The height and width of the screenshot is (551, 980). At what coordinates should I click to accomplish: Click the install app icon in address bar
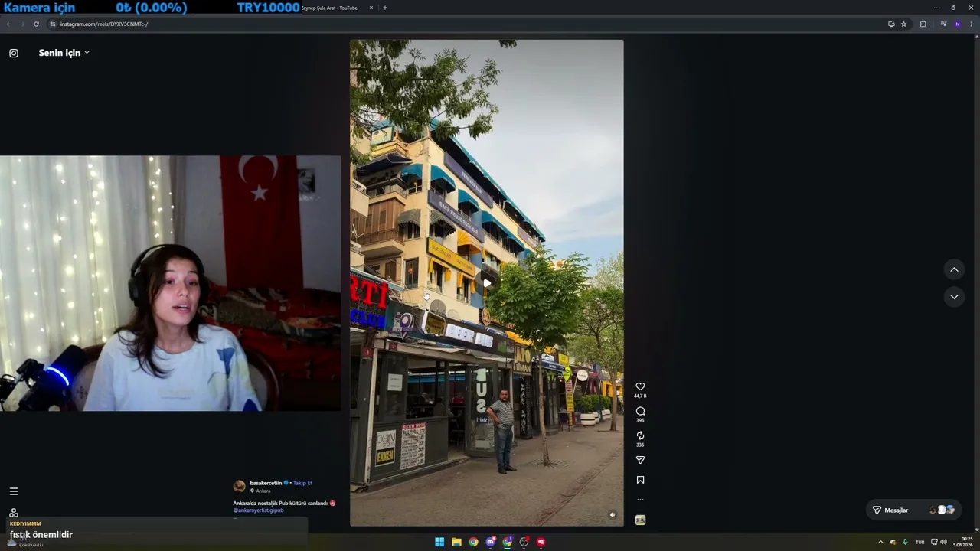point(891,24)
